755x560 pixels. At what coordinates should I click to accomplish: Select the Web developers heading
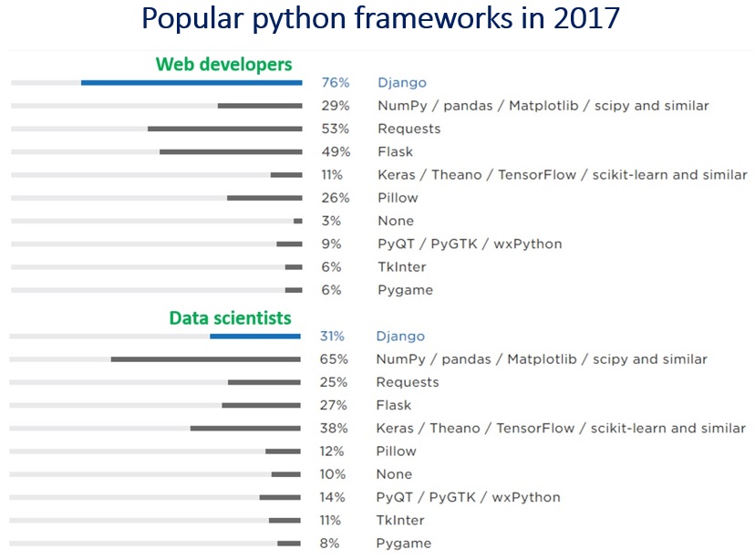[x=223, y=64]
